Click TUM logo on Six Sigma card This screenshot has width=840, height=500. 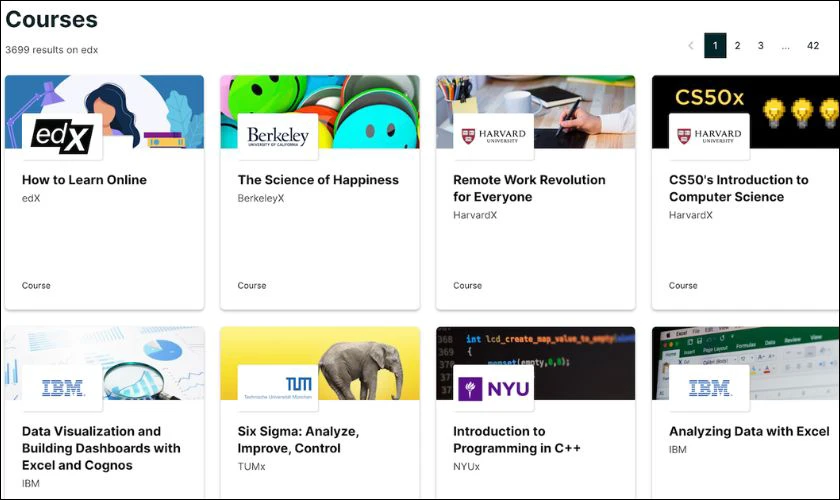[x=278, y=388]
